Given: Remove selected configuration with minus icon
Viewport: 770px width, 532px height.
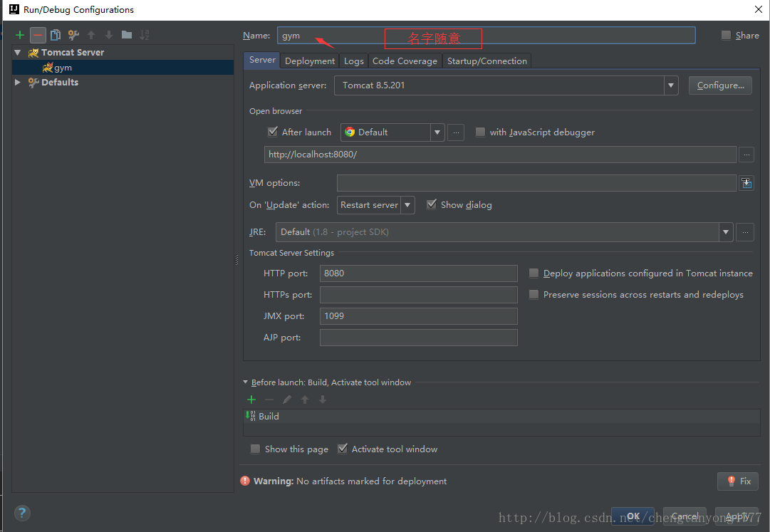Looking at the screenshot, I should pyautogui.click(x=38, y=35).
